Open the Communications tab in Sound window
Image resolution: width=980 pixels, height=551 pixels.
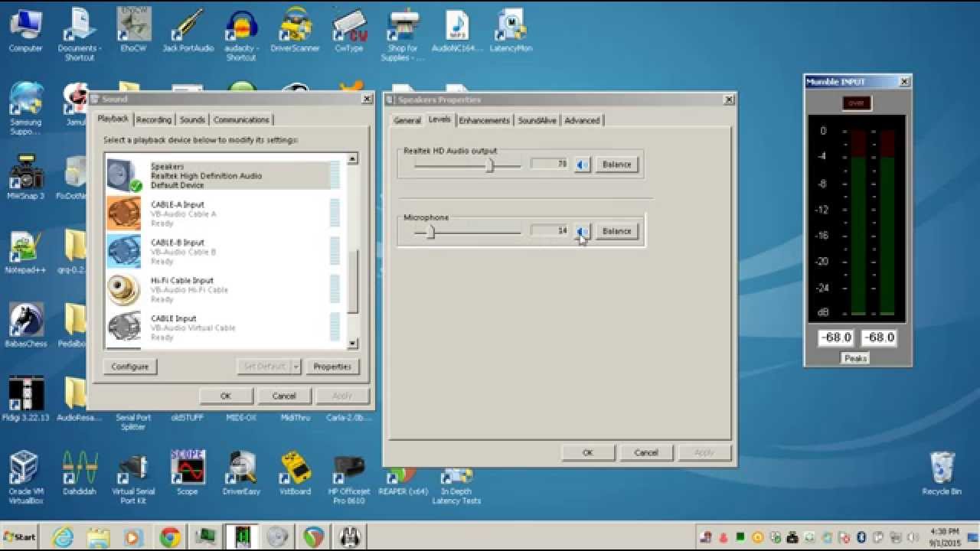point(241,120)
